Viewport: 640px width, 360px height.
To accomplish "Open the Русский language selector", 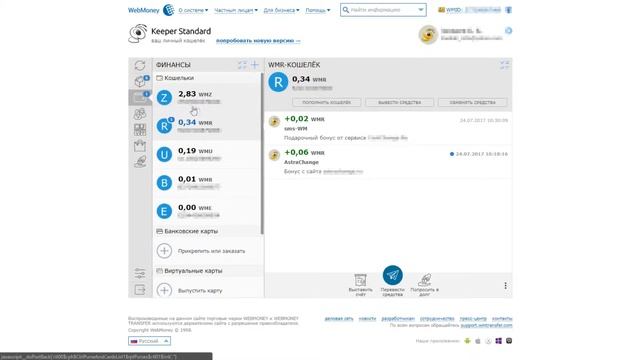I will tap(149, 341).
